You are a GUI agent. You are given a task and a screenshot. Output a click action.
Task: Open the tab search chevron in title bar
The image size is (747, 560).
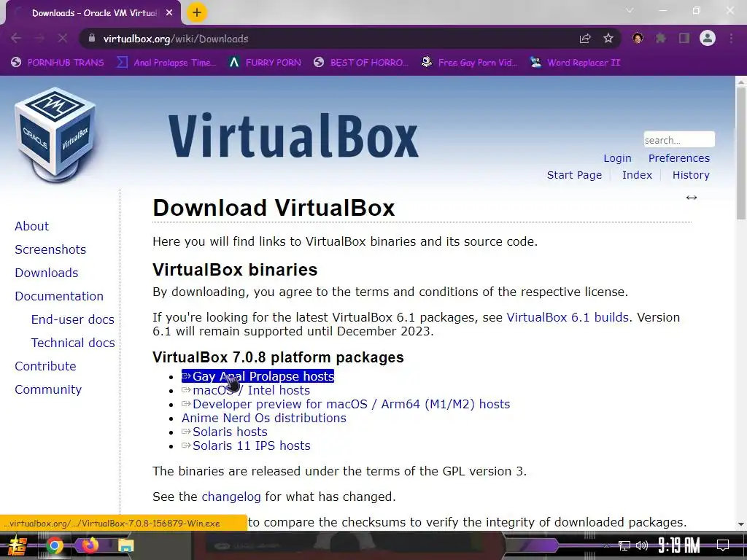pyautogui.click(x=630, y=10)
